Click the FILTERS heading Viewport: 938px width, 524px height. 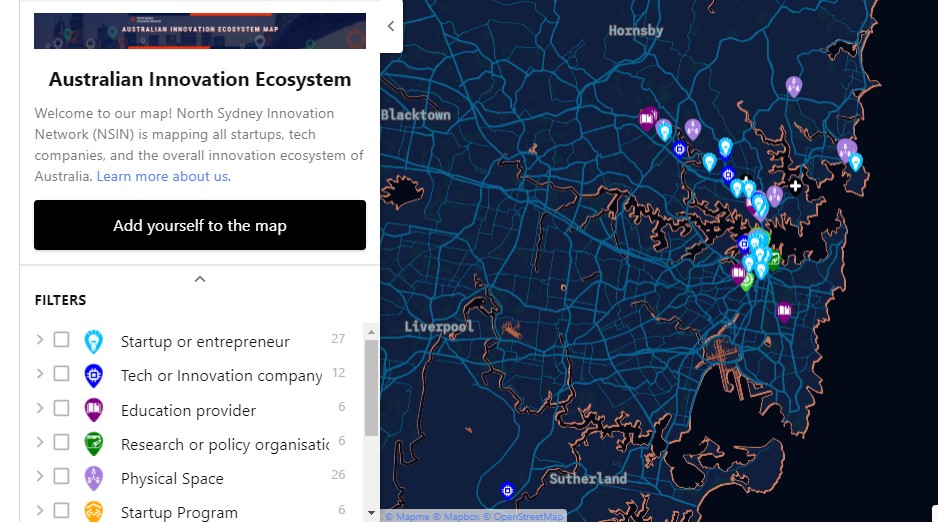coord(60,300)
